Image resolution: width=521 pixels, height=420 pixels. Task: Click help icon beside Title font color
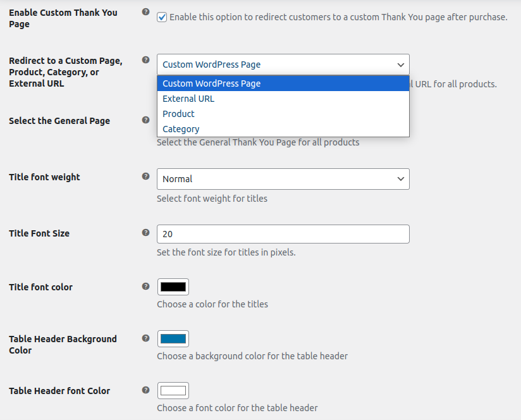(146, 287)
